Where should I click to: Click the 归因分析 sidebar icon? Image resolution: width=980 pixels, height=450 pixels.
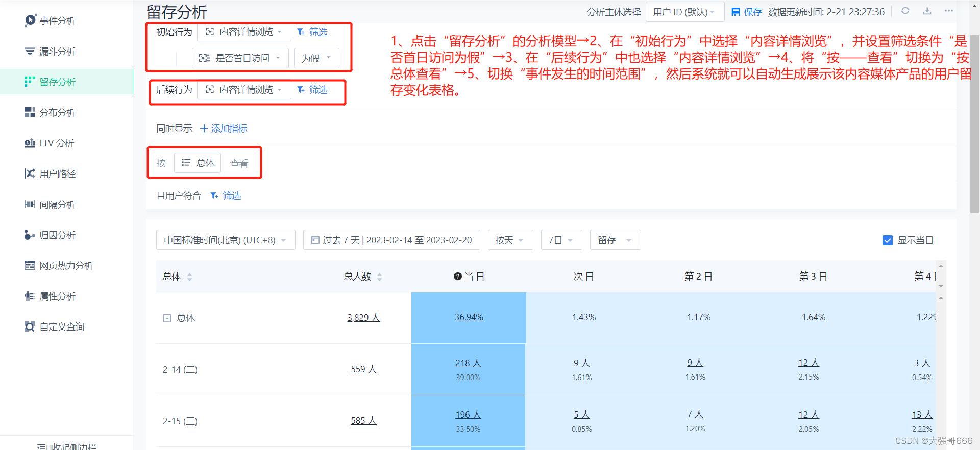(x=30, y=235)
